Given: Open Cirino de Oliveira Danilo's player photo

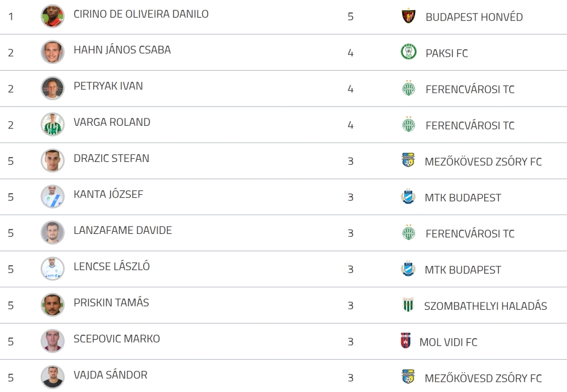Looking at the screenshot, I should tap(53, 16).
